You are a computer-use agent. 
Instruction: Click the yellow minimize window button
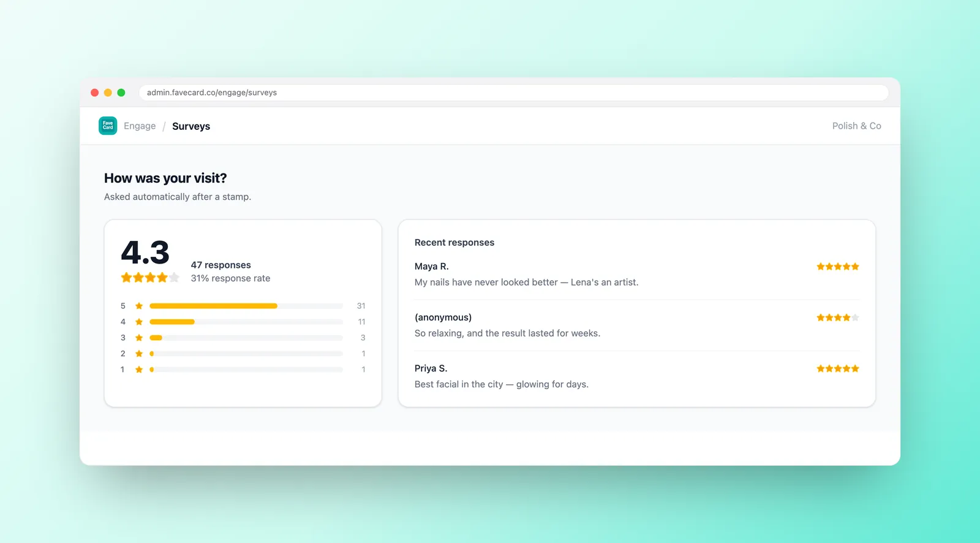tap(108, 93)
